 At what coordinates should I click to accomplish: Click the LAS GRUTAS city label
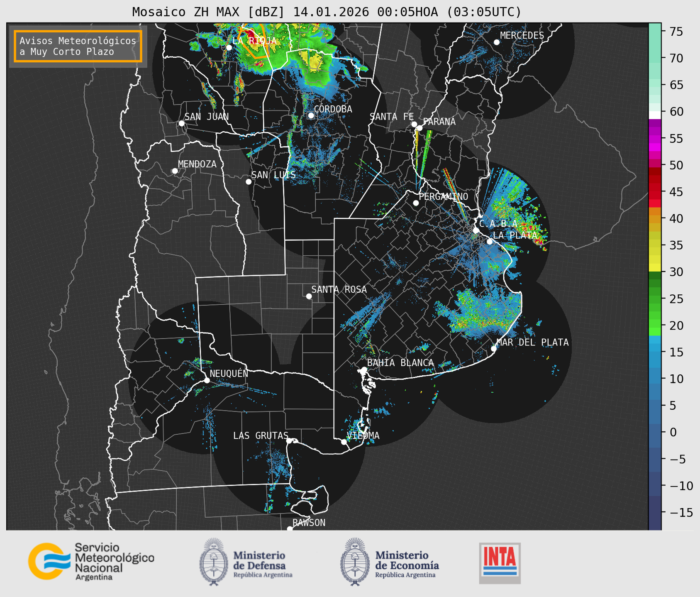261,436
